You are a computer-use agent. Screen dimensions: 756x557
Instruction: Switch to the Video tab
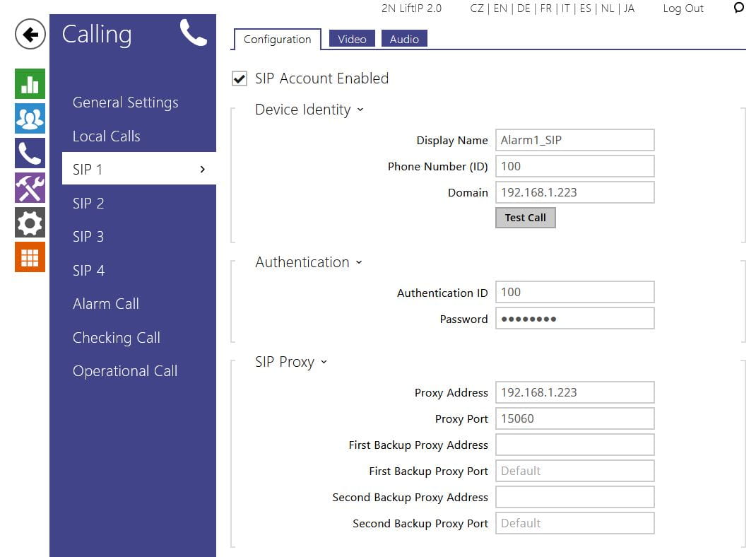[352, 39]
